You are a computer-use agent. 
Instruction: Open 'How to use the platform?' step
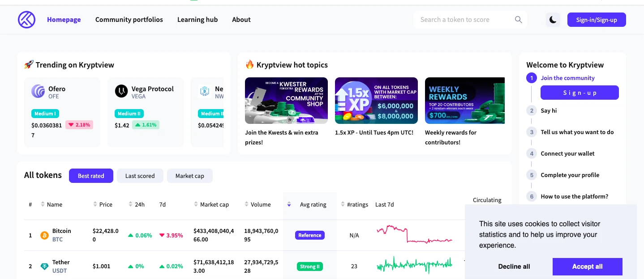coord(575,196)
